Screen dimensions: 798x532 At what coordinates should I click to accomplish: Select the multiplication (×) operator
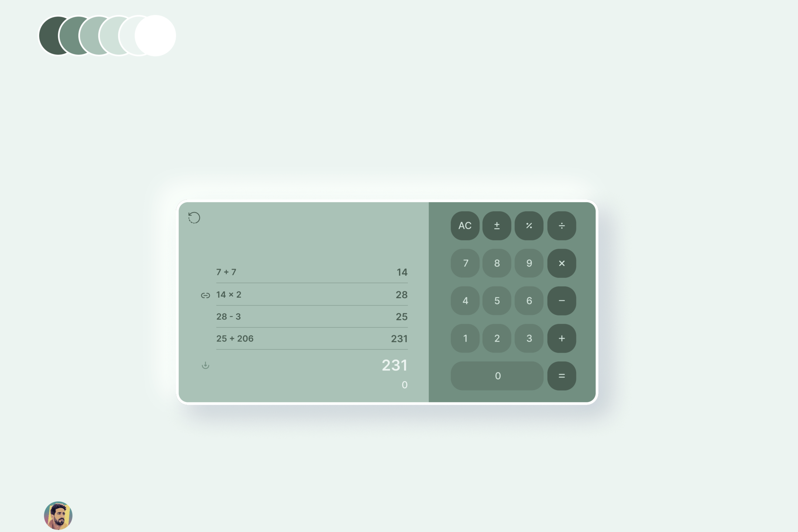click(560, 263)
